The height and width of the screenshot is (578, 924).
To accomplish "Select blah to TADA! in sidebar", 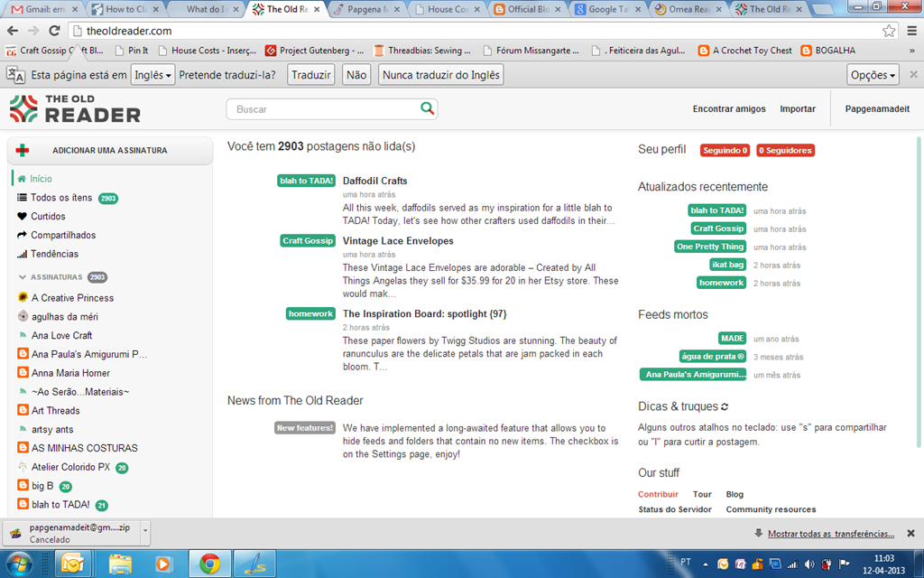I will [x=60, y=504].
